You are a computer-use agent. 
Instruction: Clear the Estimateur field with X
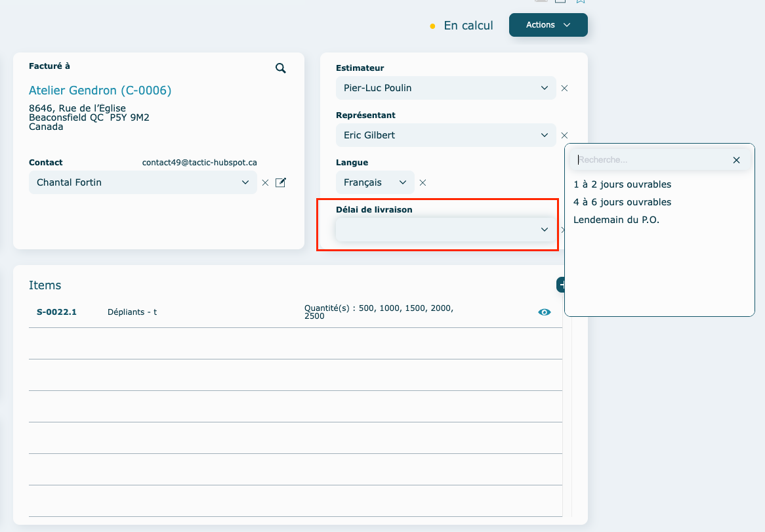point(564,88)
